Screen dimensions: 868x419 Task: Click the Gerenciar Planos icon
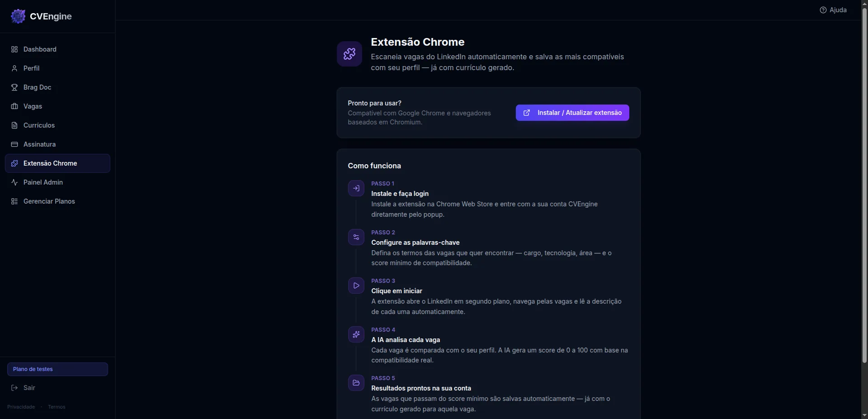[14, 201]
